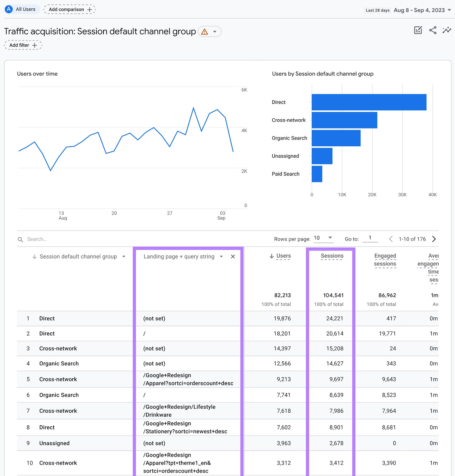This screenshot has height=476, width=455.
Task: Click the All Users segment chip
Action: (x=22, y=9)
